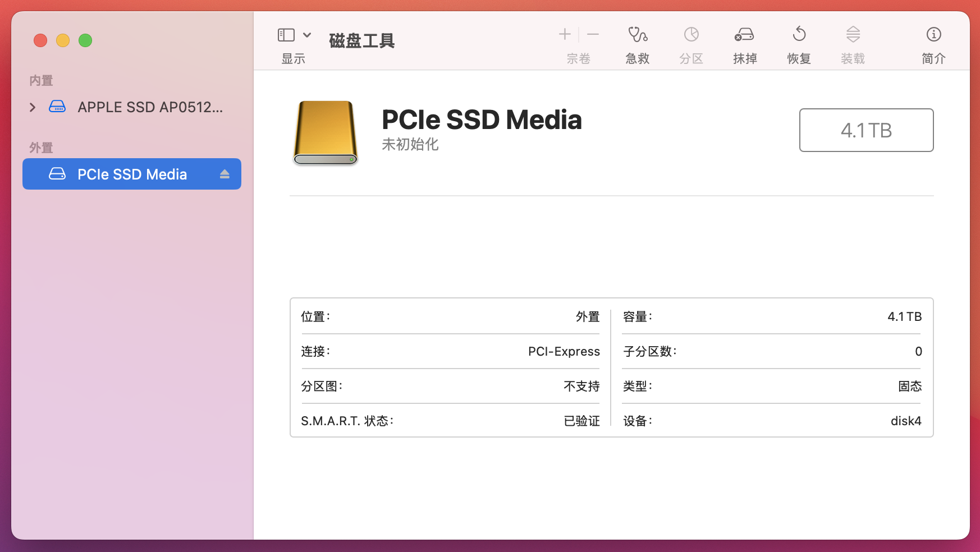Screen dimensions: 980x552
Task: Click the 4.1 TB capacity box
Action: point(866,130)
